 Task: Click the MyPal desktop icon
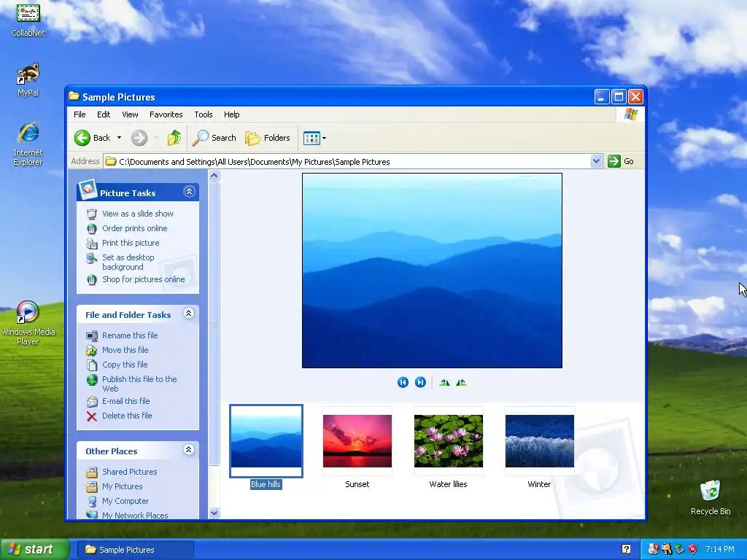tap(28, 80)
